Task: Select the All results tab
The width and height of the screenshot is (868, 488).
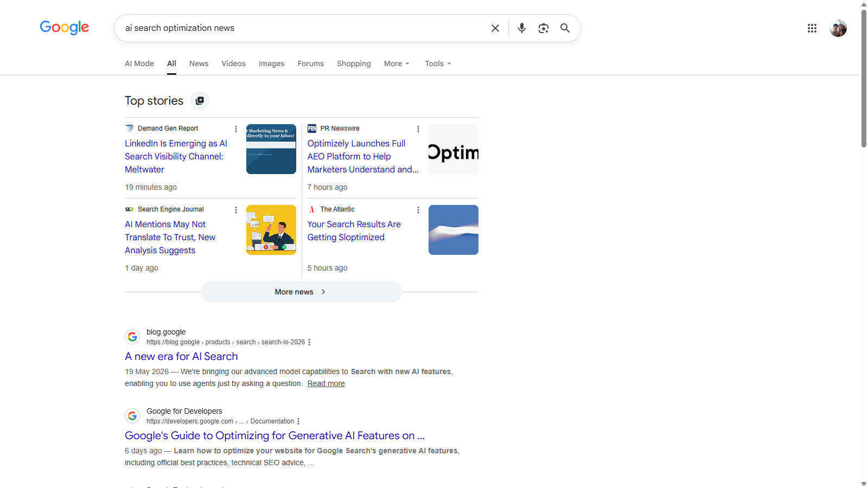Action: tap(171, 63)
